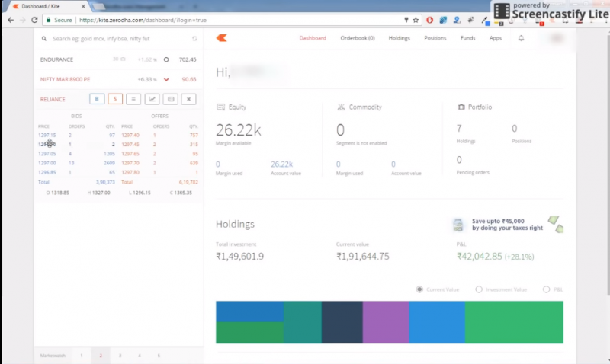Switch to marketwatch page 5
Image resolution: width=610 pixels, height=364 pixels.
[x=159, y=356]
